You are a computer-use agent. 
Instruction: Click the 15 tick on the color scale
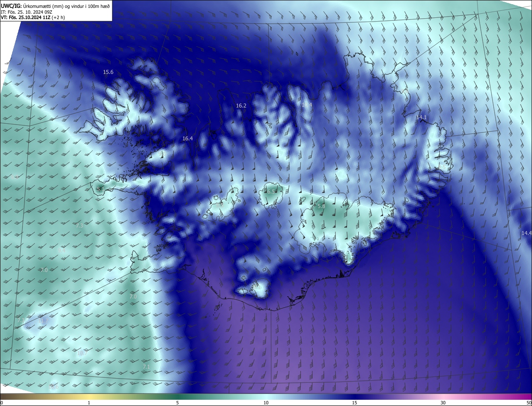(355, 403)
